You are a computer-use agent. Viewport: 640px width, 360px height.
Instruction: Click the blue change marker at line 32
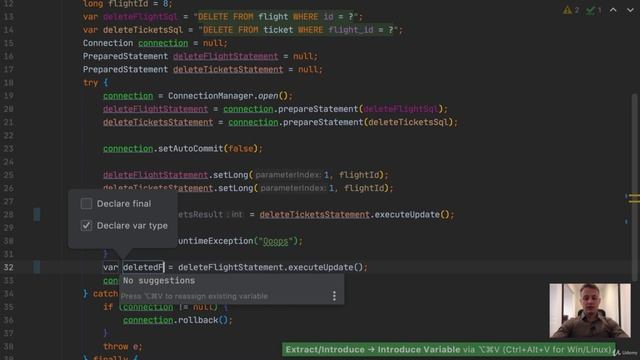tap(37, 267)
